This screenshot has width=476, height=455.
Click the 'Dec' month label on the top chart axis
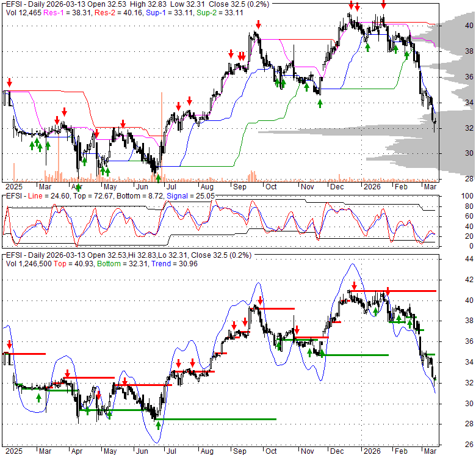click(337, 187)
